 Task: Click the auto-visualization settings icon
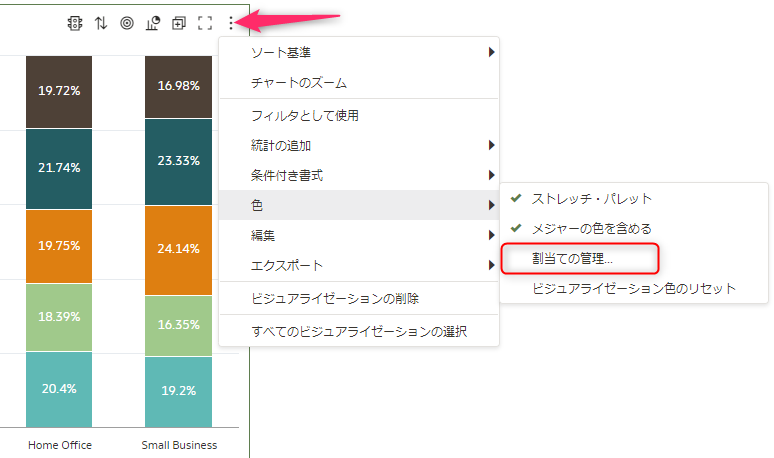click(x=75, y=23)
